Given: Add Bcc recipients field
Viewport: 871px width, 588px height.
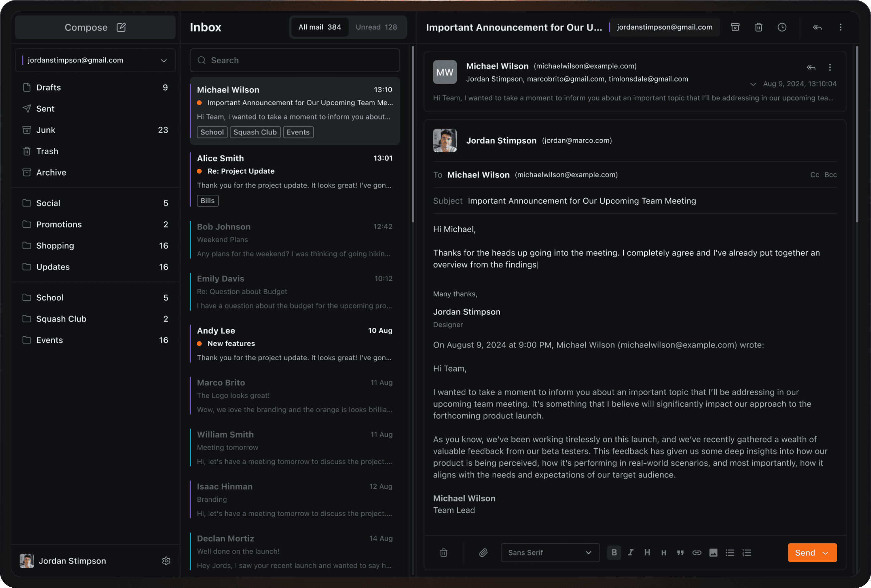Looking at the screenshot, I should (x=830, y=175).
